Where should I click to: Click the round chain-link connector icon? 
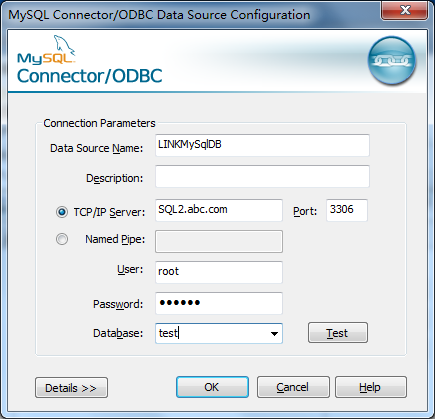[x=392, y=60]
